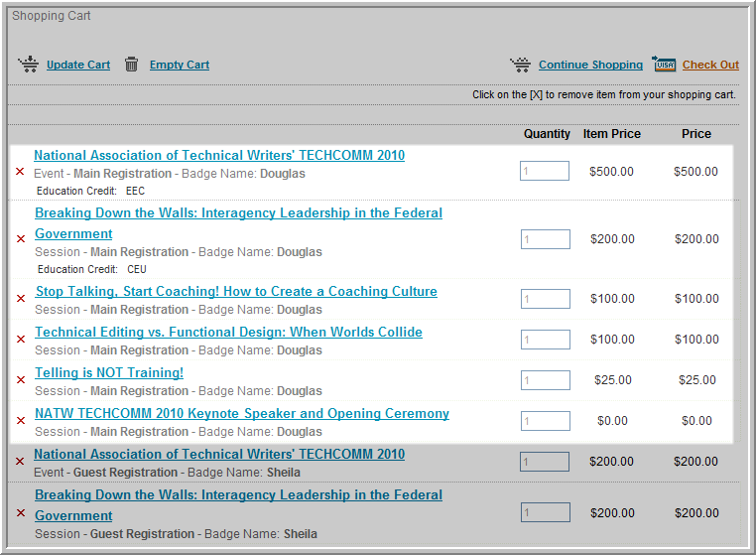Click quantity field for Telling is NOT Training

pyautogui.click(x=546, y=380)
